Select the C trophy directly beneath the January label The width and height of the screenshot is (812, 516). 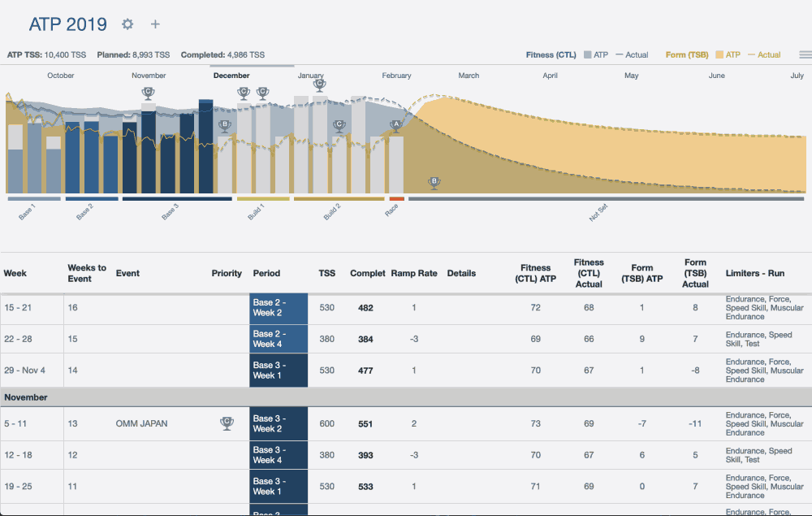point(319,85)
